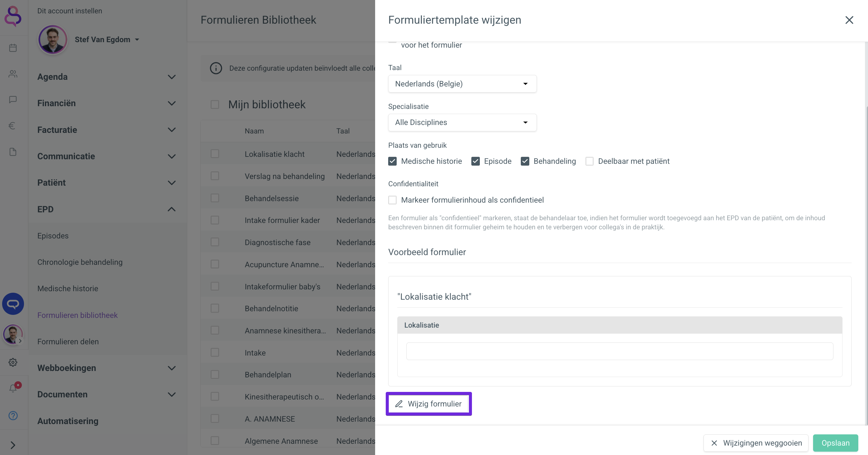
Task: Expand the sidebar with the arrow icon
Action: [13, 445]
